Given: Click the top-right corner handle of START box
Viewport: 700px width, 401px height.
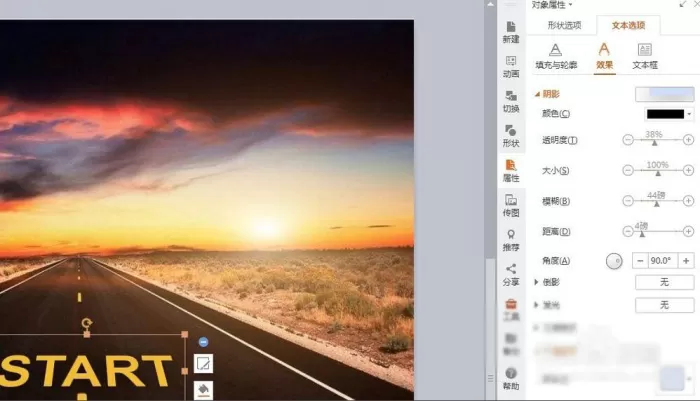Looking at the screenshot, I should [185, 334].
